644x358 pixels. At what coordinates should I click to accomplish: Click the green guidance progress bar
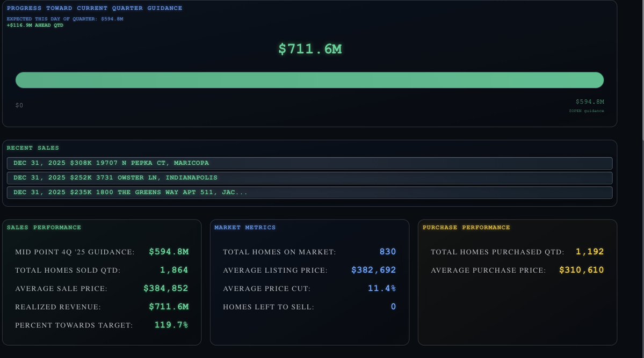(309, 80)
